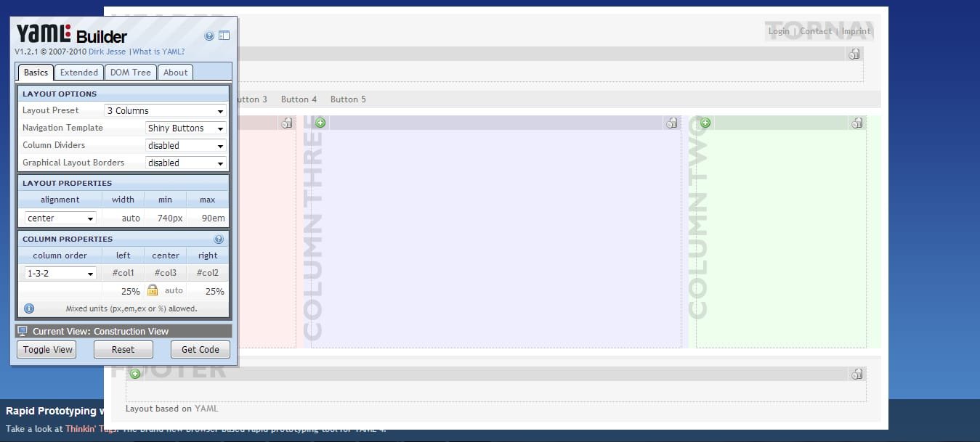
Task: Edit the layout width field showing auto
Action: coord(123,218)
